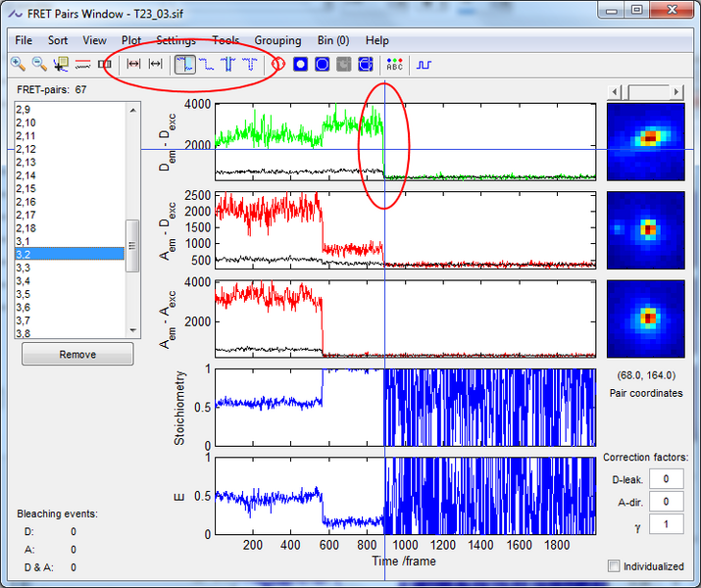Screen dimensions: 701x588
Task: Click the overlapping red circles icon
Action: point(277,64)
